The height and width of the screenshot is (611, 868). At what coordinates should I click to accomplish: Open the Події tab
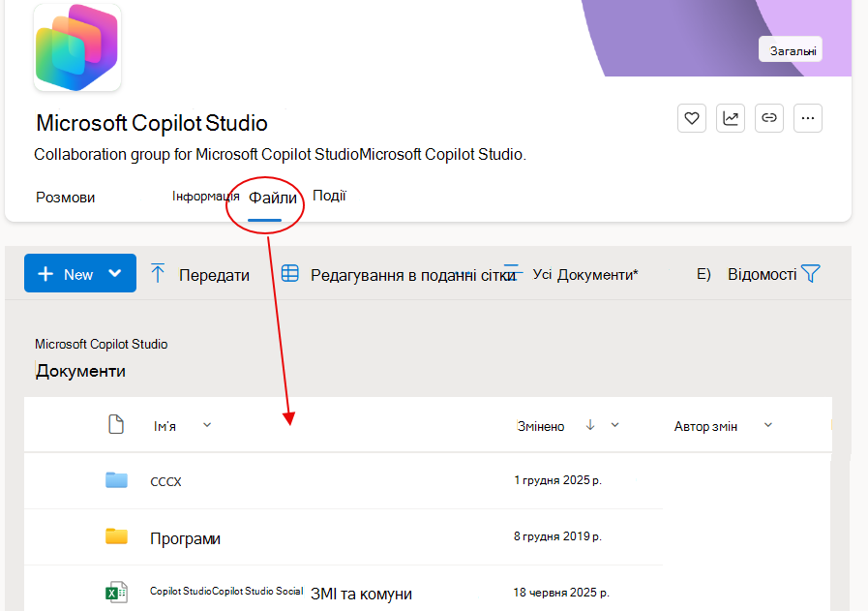coord(329,196)
